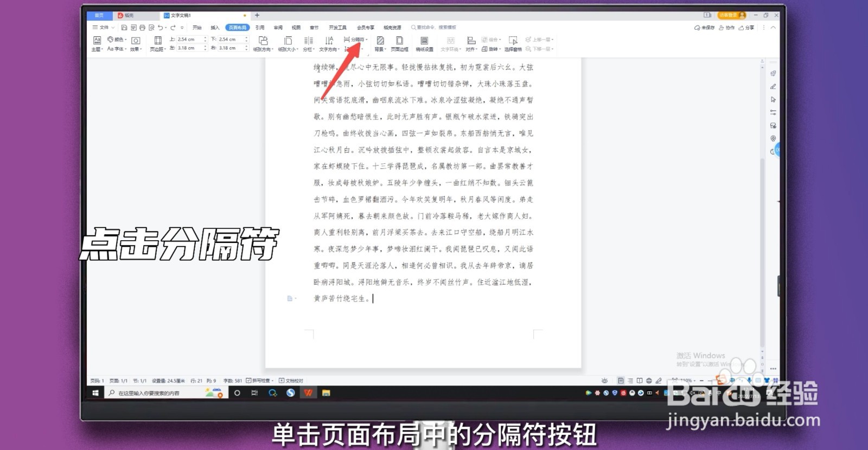Open File Explorer from the taskbar
The width and height of the screenshot is (868, 450).
[x=326, y=393]
